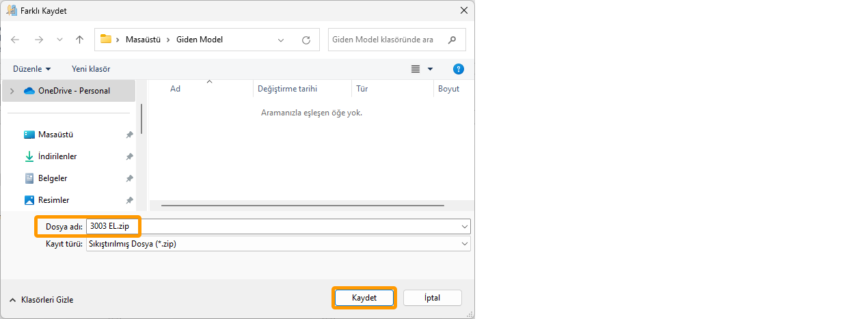Cancel the dialog with İptal
This screenshot has width=868, height=319.
tap(432, 298)
